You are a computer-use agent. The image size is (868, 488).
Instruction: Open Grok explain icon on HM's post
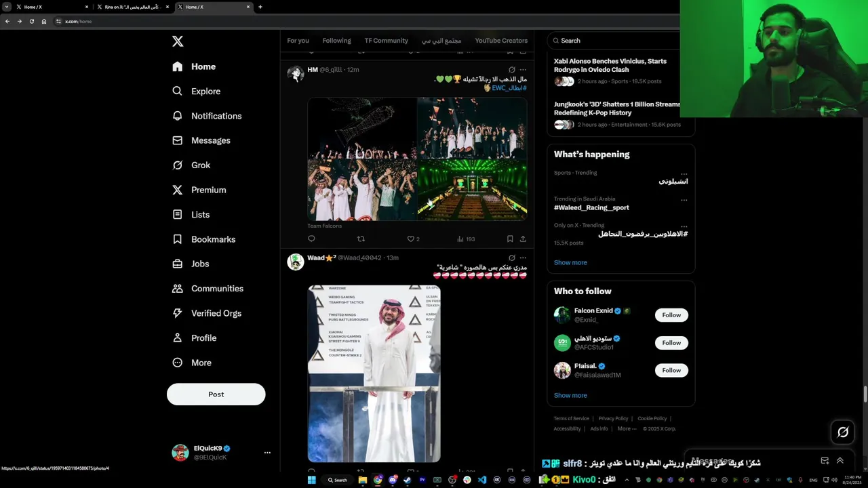pyautogui.click(x=512, y=70)
